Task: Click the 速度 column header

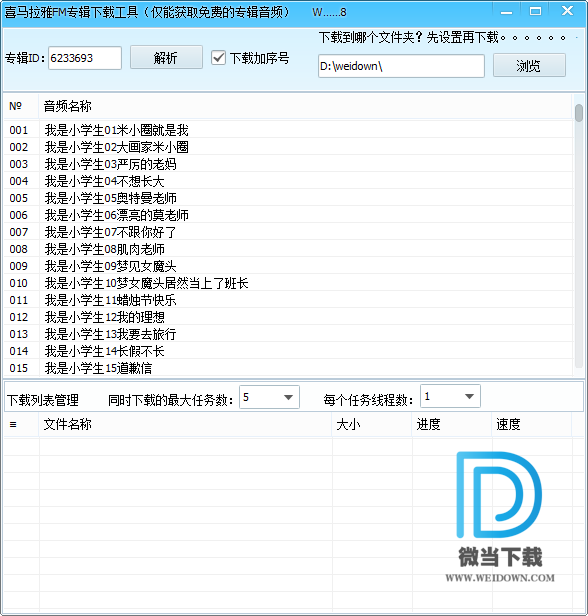Action: pyautogui.click(x=531, y=424)
